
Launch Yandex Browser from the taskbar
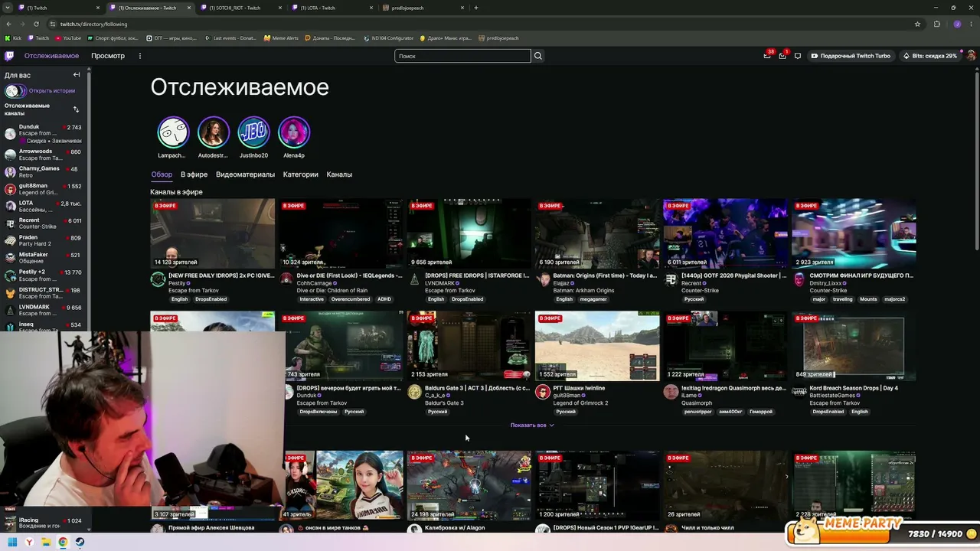click(x=29, y=542)
